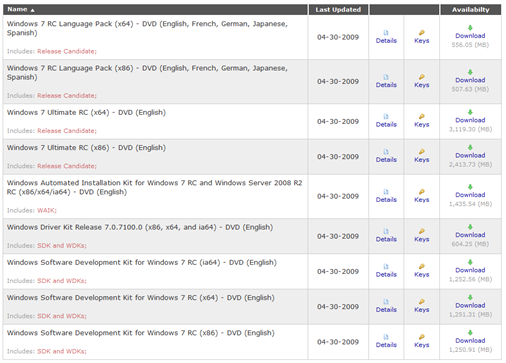Click the SDK and WDKs link under Windows Driver Kit
Viewport: 506px width, 363px height.
pyautogui.click(x=62, y=246)
